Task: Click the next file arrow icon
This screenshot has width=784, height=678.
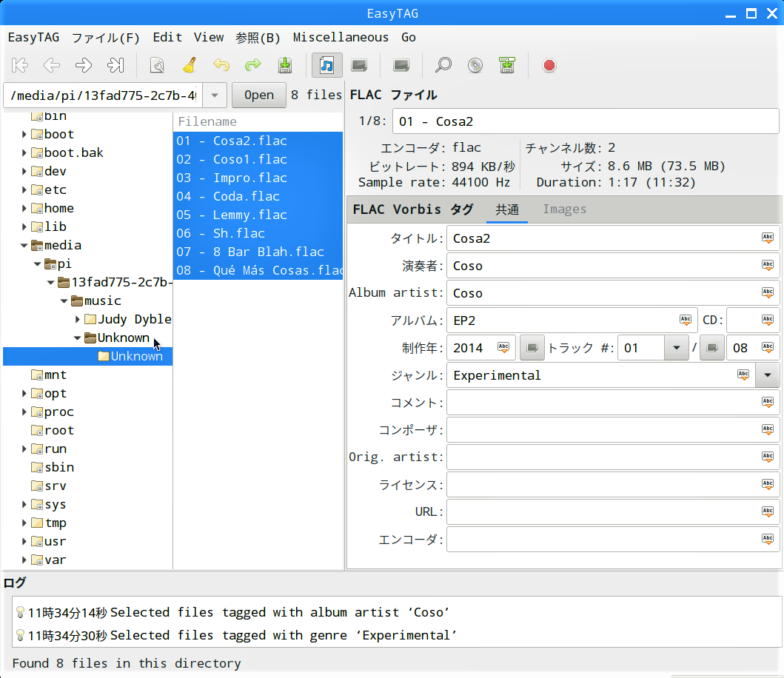Action: coord(84,65)
